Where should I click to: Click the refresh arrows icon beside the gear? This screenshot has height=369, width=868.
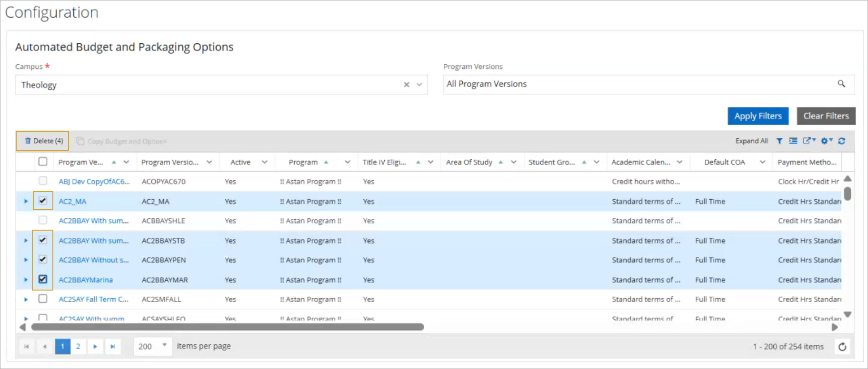[x=842, y=141]
